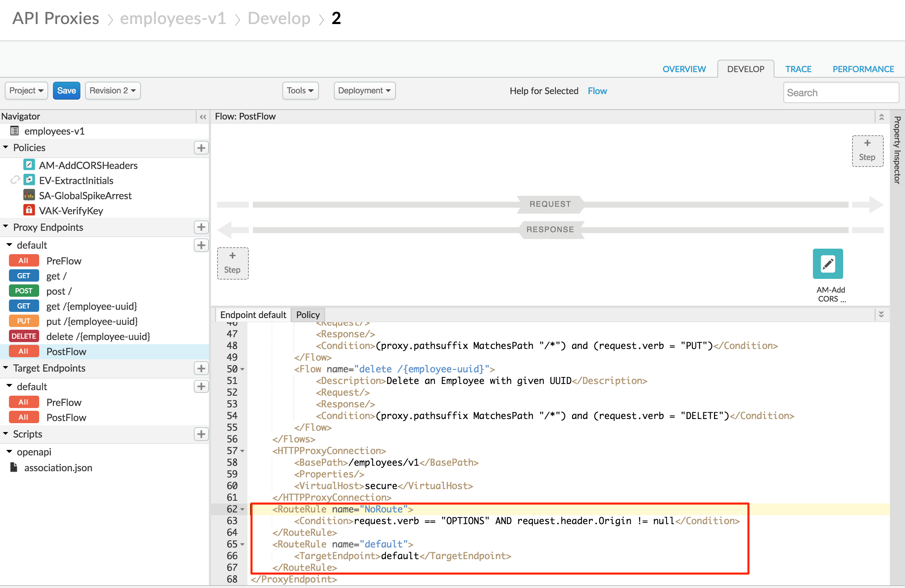Fold code at line 62 RouteRule
The image size is (905, 588).
click(243, 509)
